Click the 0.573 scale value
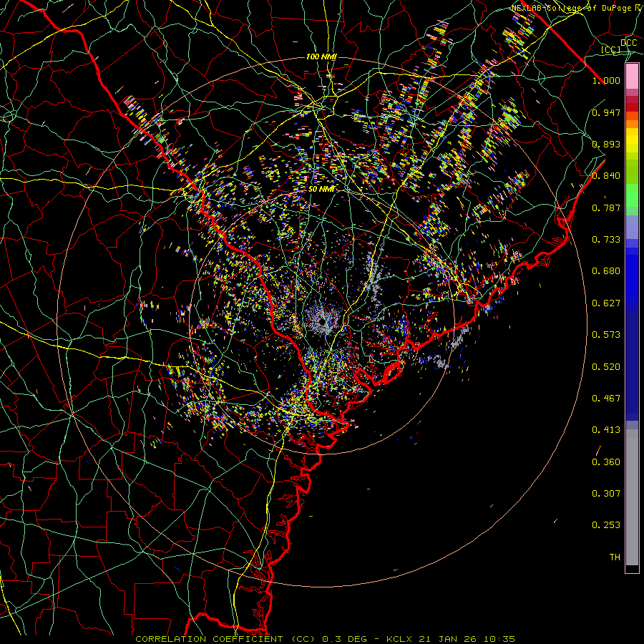 click(606, 335)
